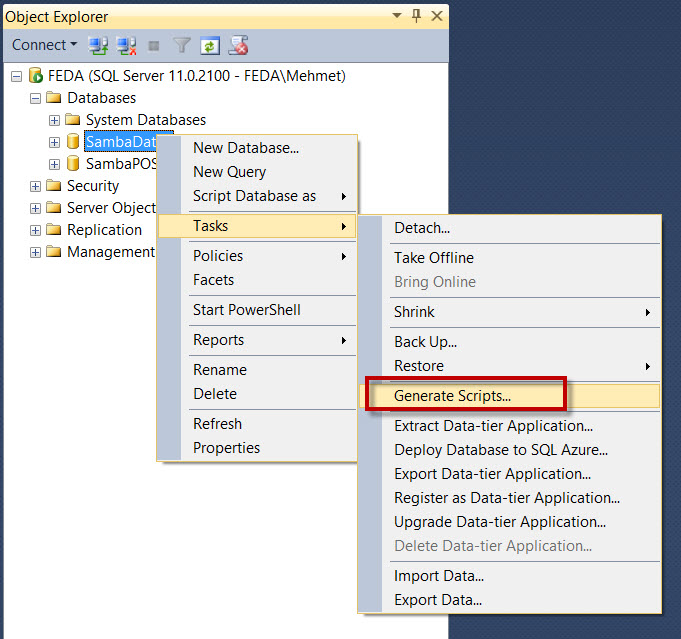Click the Filter funnel toolbar icon

(182, 45)
